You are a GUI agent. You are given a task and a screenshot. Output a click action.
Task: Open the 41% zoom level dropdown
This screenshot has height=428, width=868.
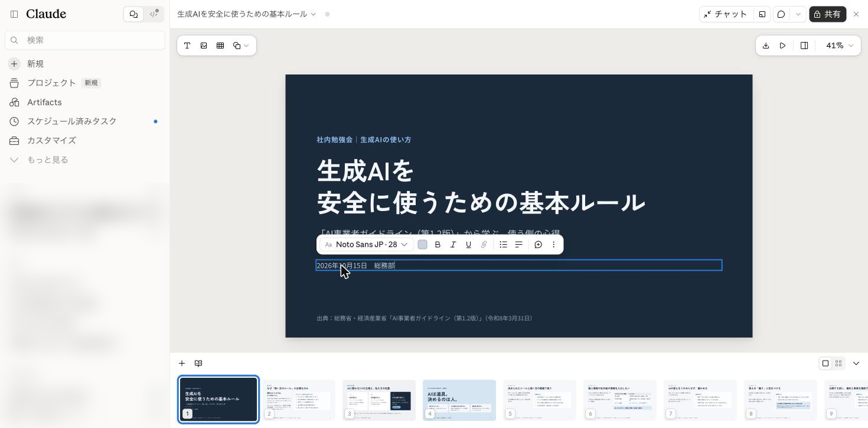[x=838, y=46]
